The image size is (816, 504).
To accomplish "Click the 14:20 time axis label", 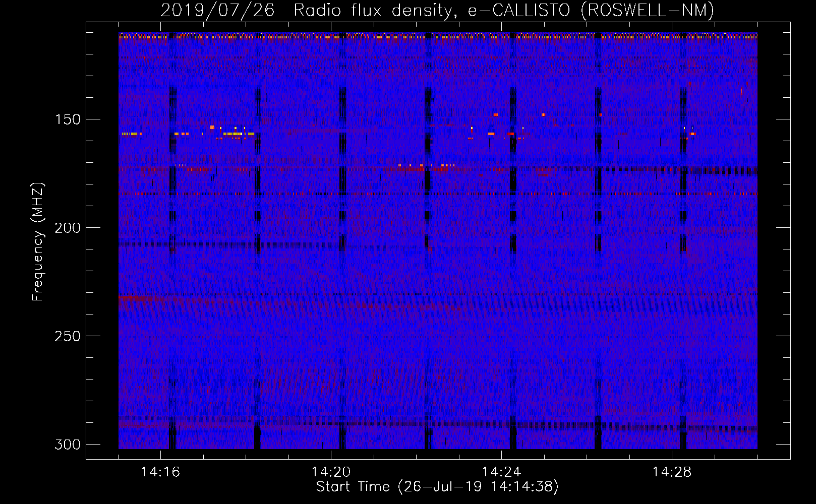I will coord(331,472).
